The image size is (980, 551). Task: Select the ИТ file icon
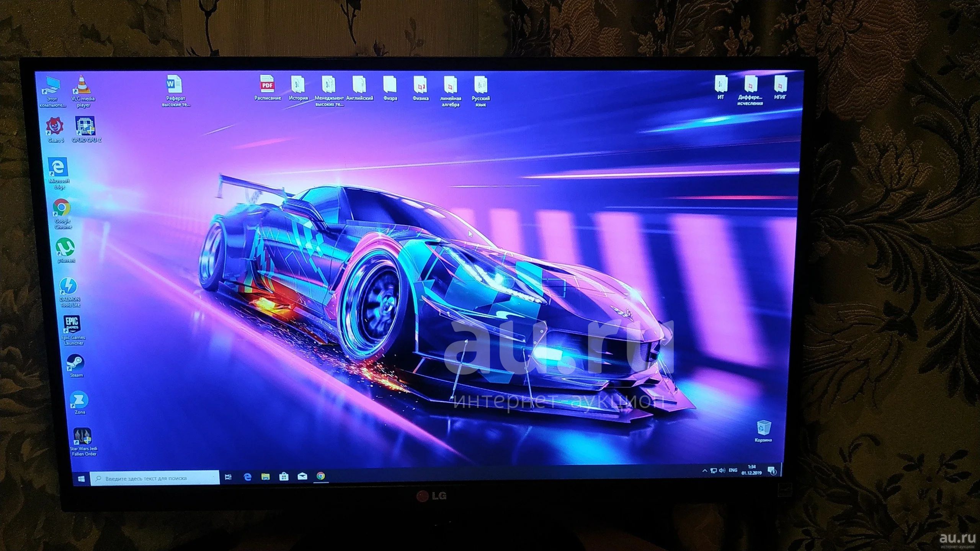click(x=721, y=88)
